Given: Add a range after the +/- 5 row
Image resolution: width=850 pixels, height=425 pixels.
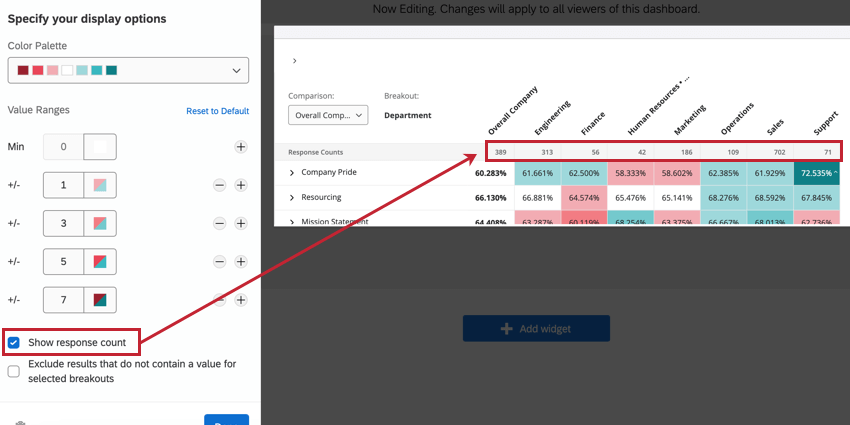Looking at the screenshot, I should point(241,262).
